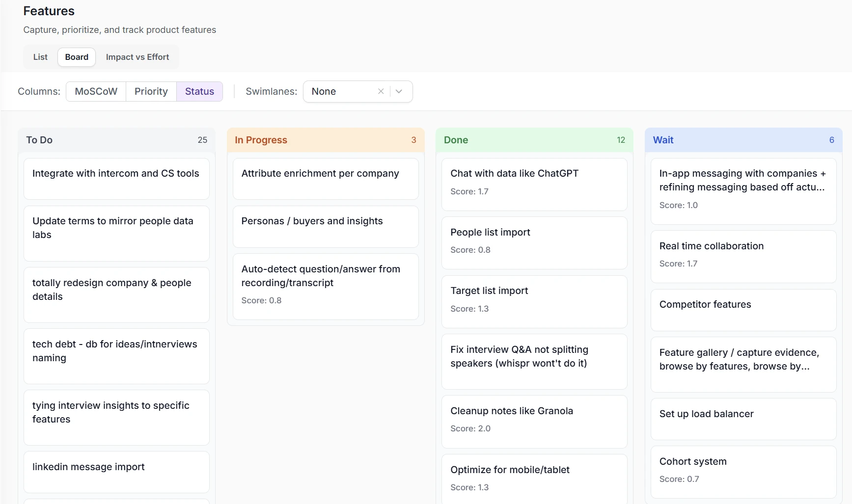Select the Board view tab
Viewport: 852px width, 504px height.
pyautogui.click(x=77, y=57)
